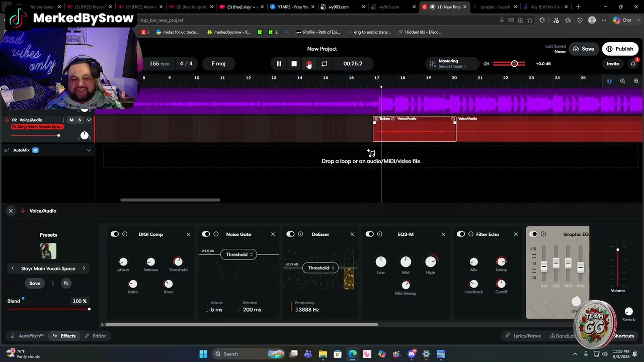This screenshot has width=644, height=362.
Task: Open the DeEsser Threshold dropdown
Action: coord(321,268)
